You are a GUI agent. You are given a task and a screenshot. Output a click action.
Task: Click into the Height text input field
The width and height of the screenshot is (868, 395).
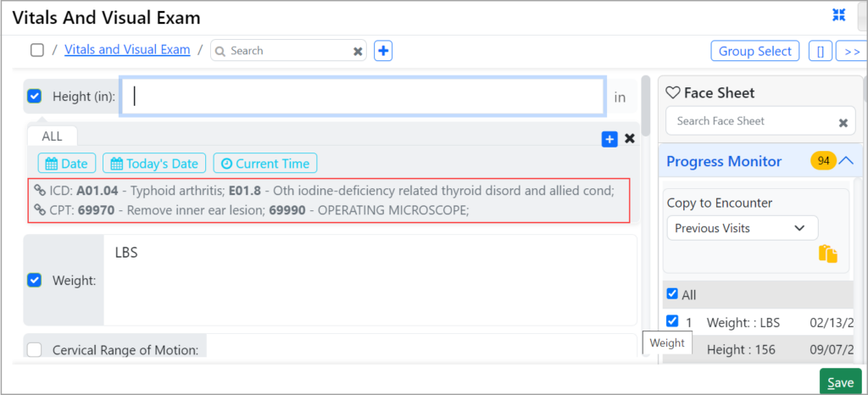pos(363,97)
